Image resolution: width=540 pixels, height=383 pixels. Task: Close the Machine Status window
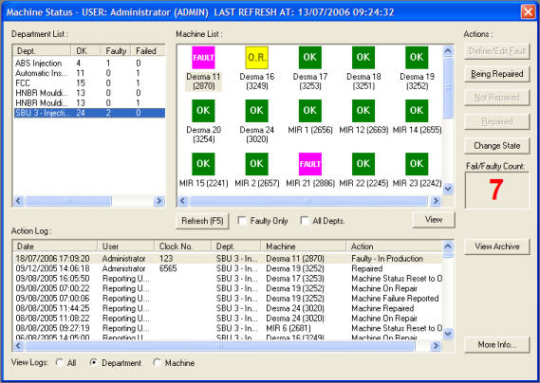coord(528,12)
